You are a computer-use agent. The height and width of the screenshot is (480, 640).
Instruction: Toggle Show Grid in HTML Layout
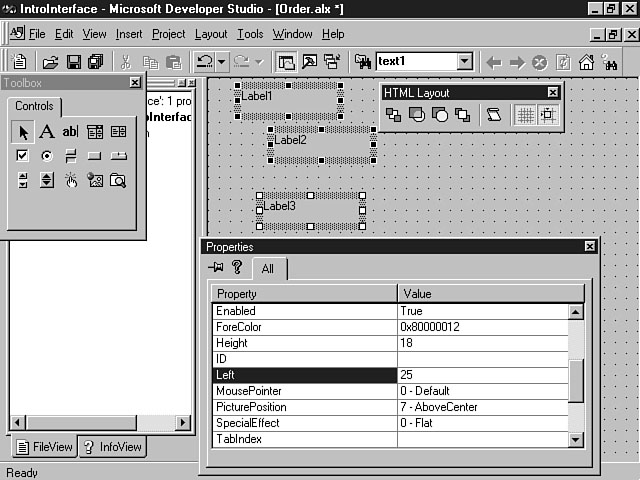tap(524, 115)
